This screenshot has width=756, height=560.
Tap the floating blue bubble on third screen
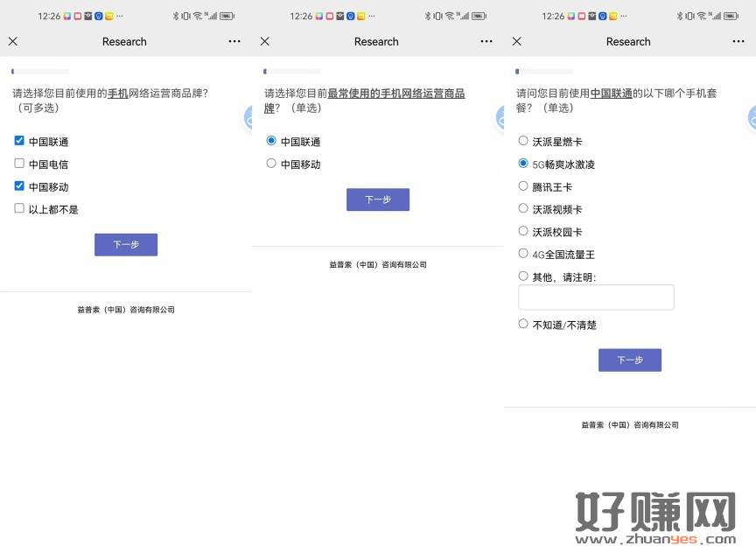click(752, 118)
